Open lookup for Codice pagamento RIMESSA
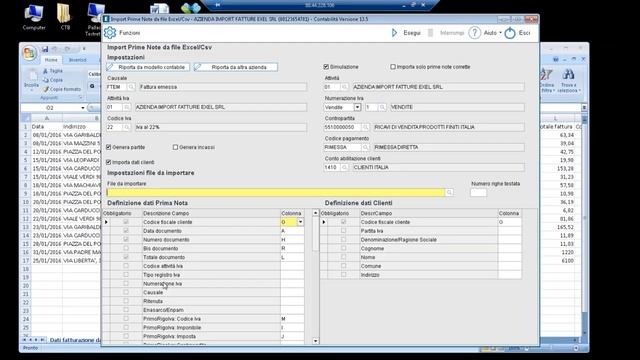Viewport: 640px width, 360px height. [x=365, y=147]
